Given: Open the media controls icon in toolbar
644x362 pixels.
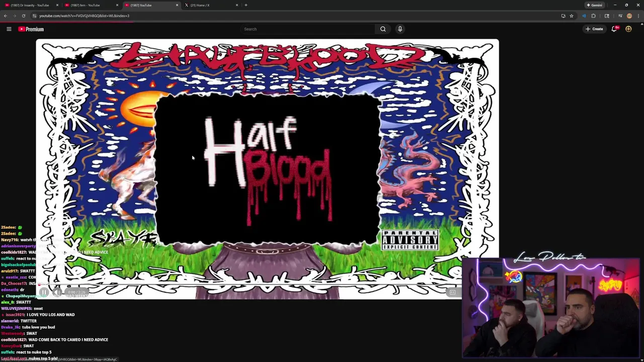Looking at the screenshot, I should 620,16.
